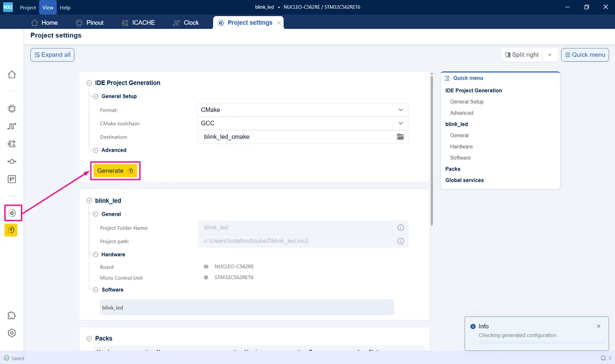Screen dimensions: 615x364
Task: Click the notification progress bar
Action: pyautogui.click(x=541, y=342)
